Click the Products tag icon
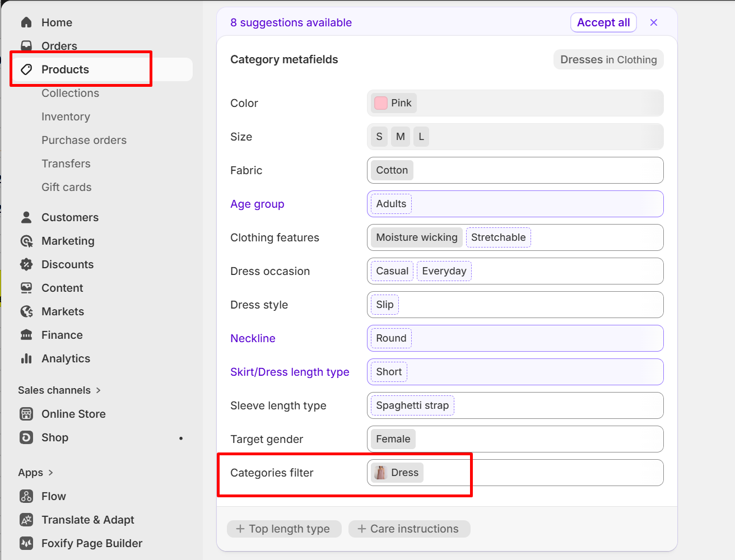 click(26, 69)
